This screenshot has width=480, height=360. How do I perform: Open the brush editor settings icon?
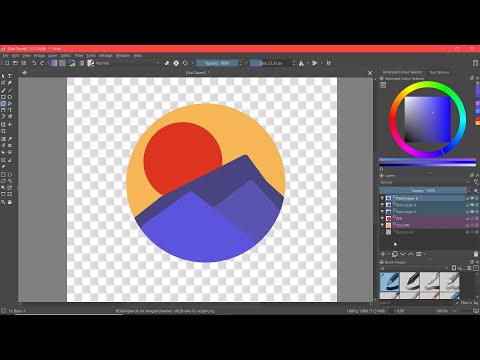click(82, 63)
